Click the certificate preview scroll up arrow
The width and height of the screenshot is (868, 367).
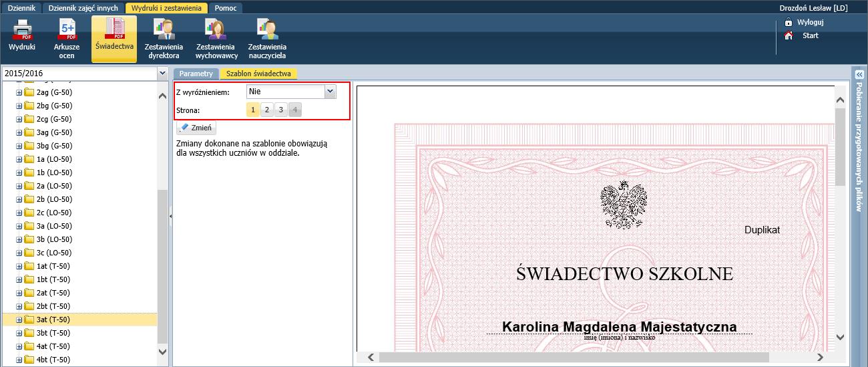[x=840, y=100]
